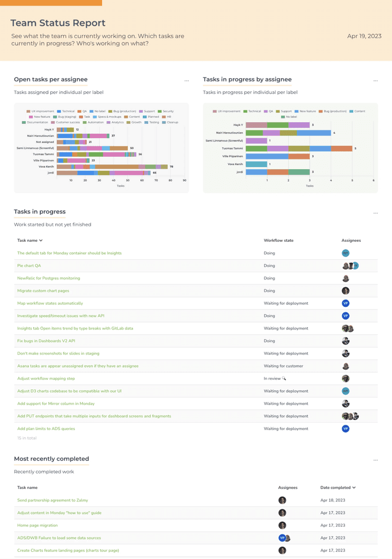The width and height of the screenshot is (392, 559).
Task: Click the VP avatar on Add plan limits task
Action: (346, 429)
